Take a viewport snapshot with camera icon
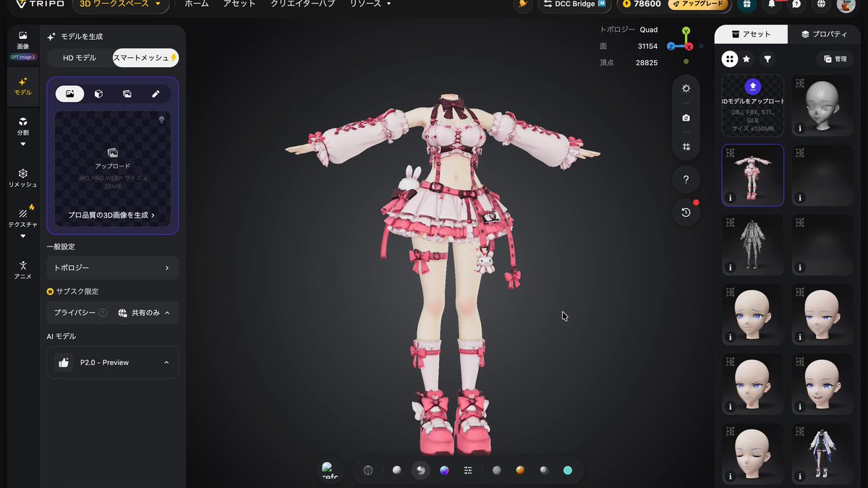The width and height of the screenshot is (868, 488). [x=686, y=117]
